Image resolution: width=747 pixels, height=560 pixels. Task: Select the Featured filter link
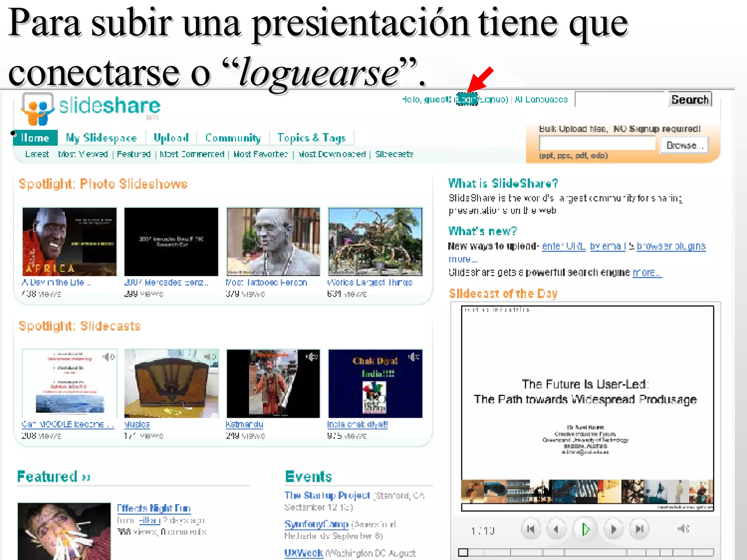pos(133,154)
